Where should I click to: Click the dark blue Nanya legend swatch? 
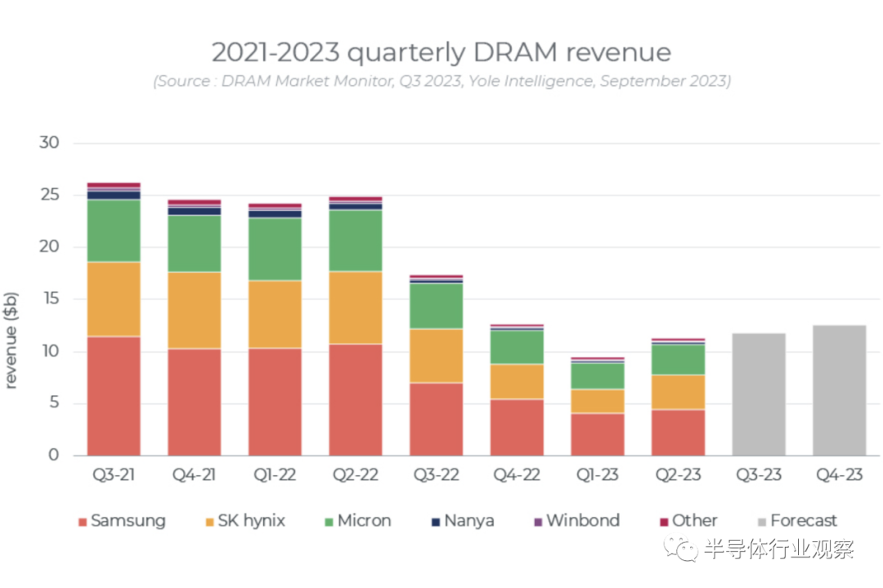pyautogui.click(x=435, y=522)
